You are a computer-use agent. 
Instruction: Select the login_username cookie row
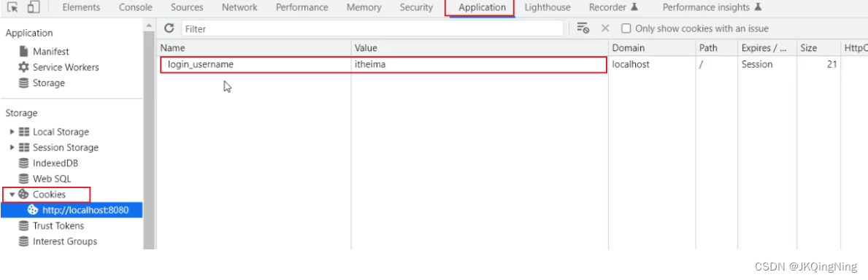tap(383, 64)
